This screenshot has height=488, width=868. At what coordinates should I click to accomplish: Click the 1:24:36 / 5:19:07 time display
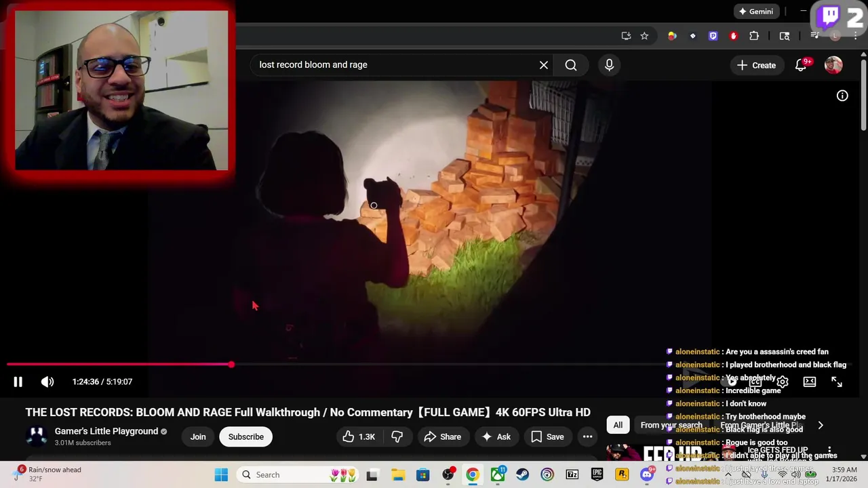coord(102,382)
